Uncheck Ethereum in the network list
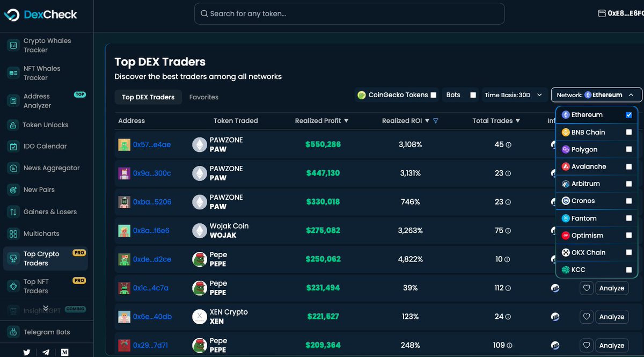The height and width of the screenshot is (357, 644). pos(628,114)
